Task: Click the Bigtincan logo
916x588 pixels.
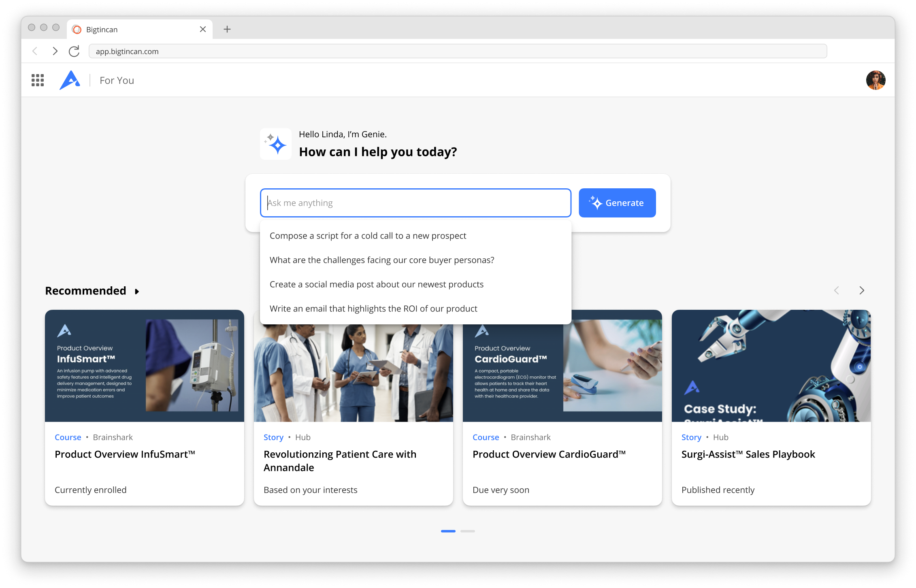Action: (70, 80)
